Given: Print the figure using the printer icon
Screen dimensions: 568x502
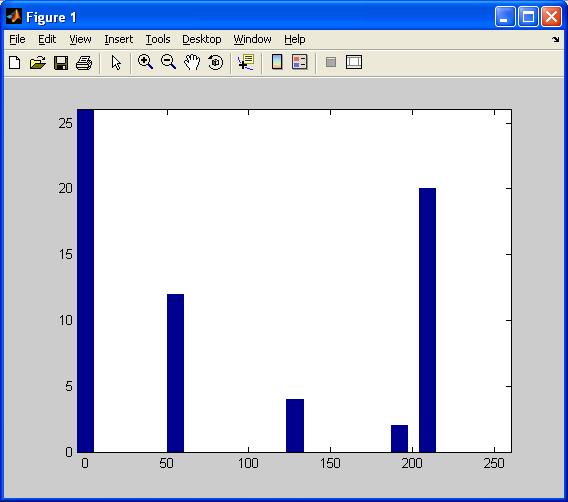Looking at the screenshot, I should [x=84, y=63].
